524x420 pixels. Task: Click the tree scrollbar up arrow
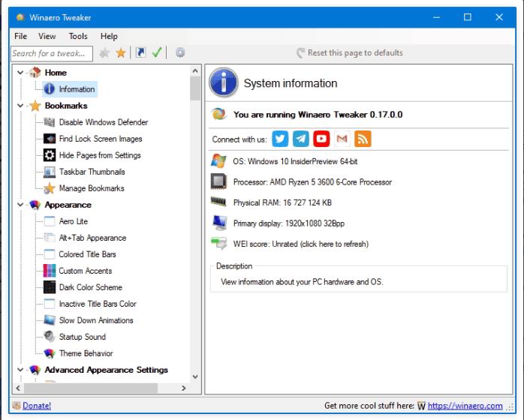click(x=195, y=70)
